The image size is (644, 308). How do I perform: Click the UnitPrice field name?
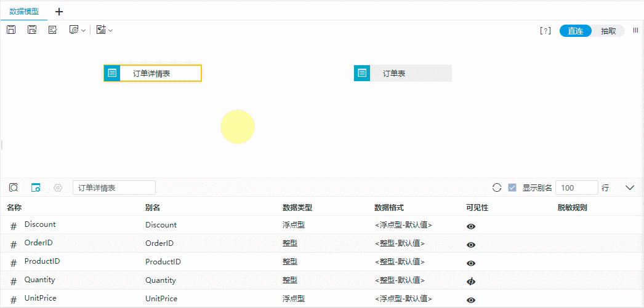(40, 298)
